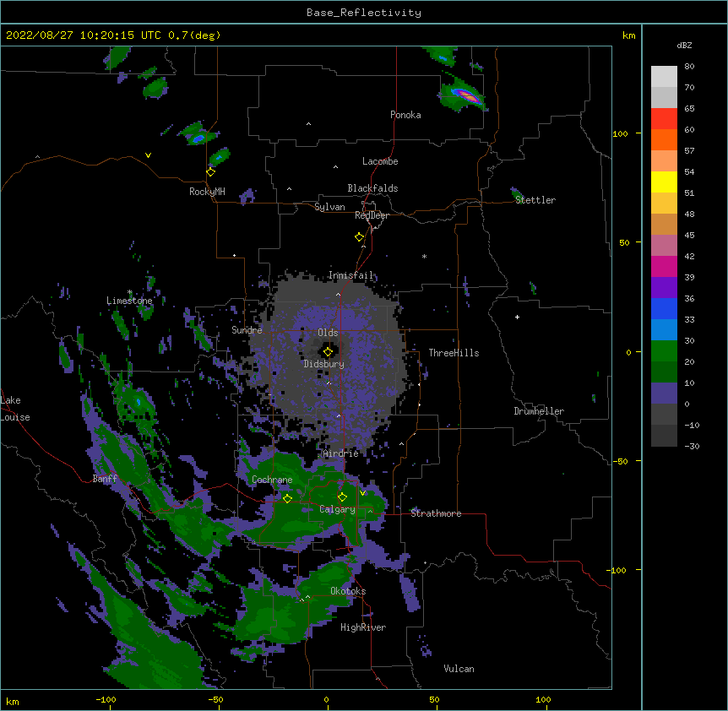Click the white asterisk marker east of RedDeer
Screen dimensions: 728x711
[424, 257]
